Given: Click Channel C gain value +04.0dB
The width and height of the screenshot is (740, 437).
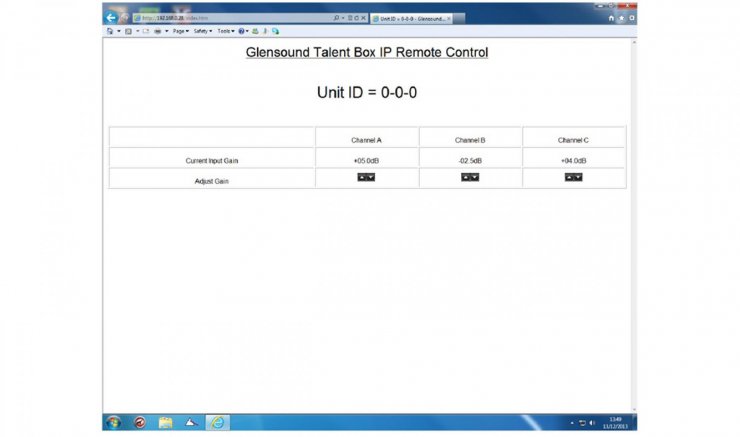Looking at the screenshot, I should 573,161.
